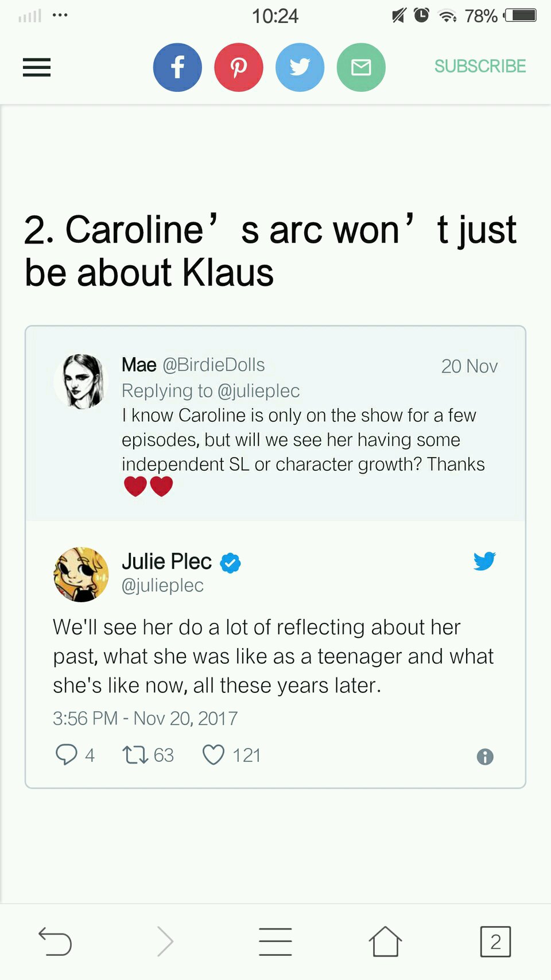Like Julie Plec's tweet

click(214, 754)
